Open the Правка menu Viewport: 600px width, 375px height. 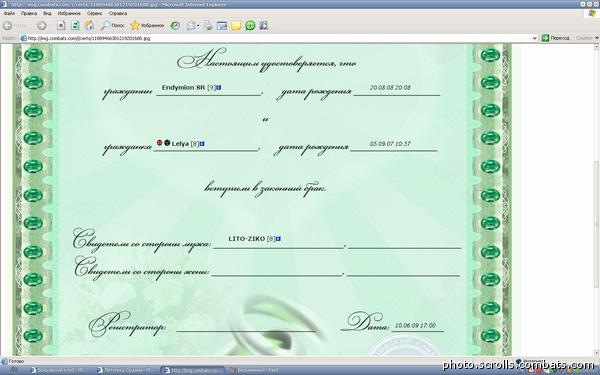coord(29,13)
